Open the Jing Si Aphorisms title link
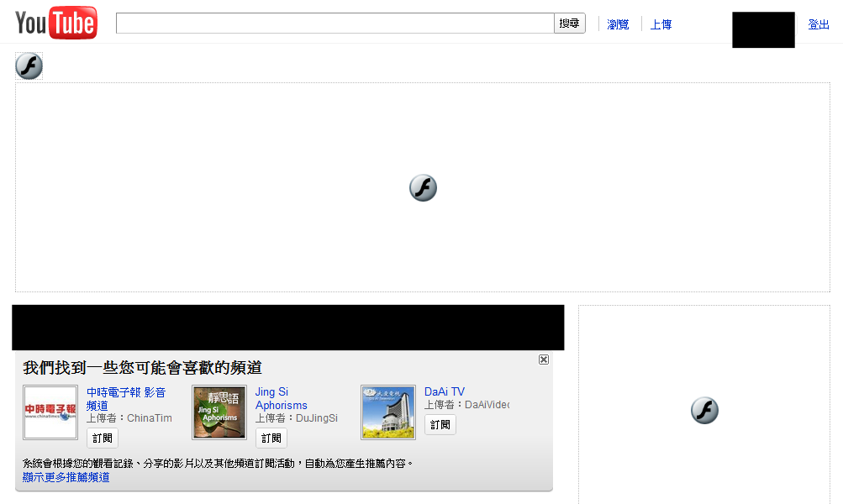The image size is (843, 504). (282, 399)
